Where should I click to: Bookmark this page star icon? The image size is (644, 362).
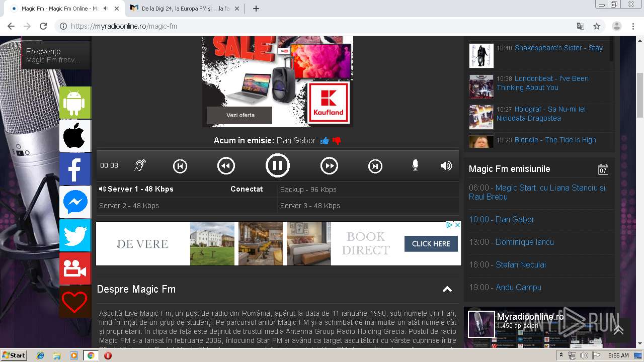pyautogui.click(x=597, y=26)
